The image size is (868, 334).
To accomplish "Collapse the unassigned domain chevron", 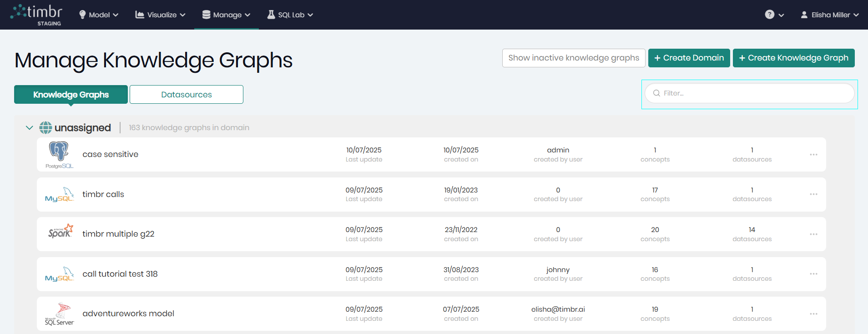I will coord(30,128).
